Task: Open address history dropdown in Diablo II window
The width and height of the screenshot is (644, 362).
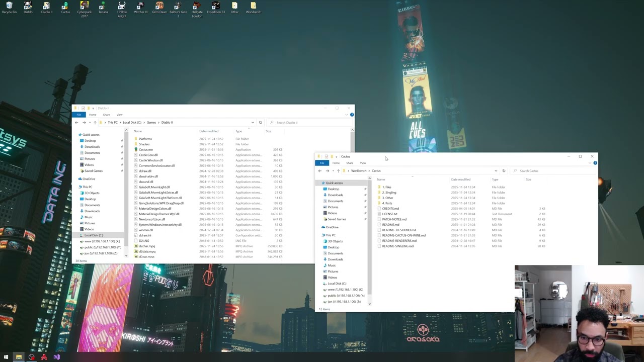Action: 253,122
